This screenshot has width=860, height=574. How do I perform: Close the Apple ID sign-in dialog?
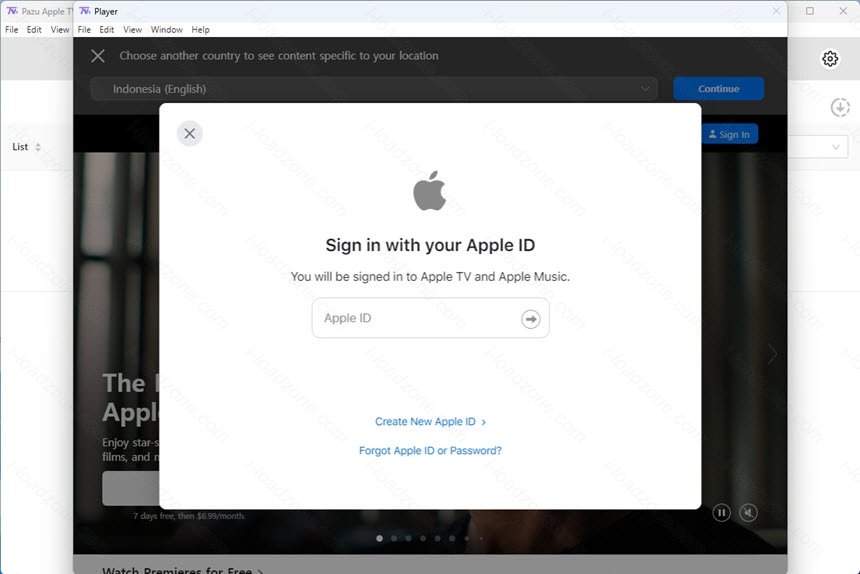[x=190, y=133]
